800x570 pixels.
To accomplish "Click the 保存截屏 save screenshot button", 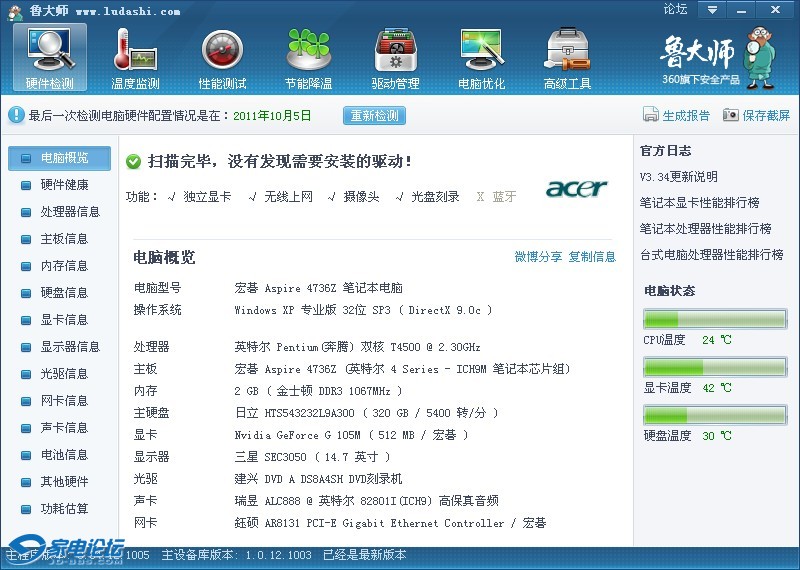I will click(x=757, y=116).
